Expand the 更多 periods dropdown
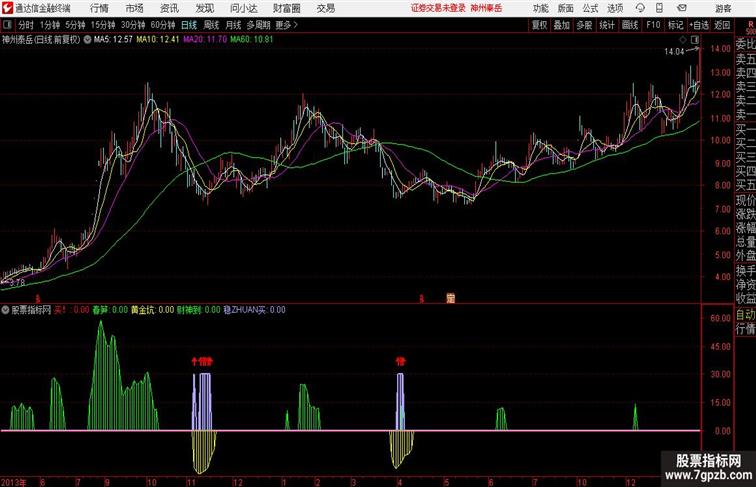The image size is (756, 487). (x=286, y=25)
